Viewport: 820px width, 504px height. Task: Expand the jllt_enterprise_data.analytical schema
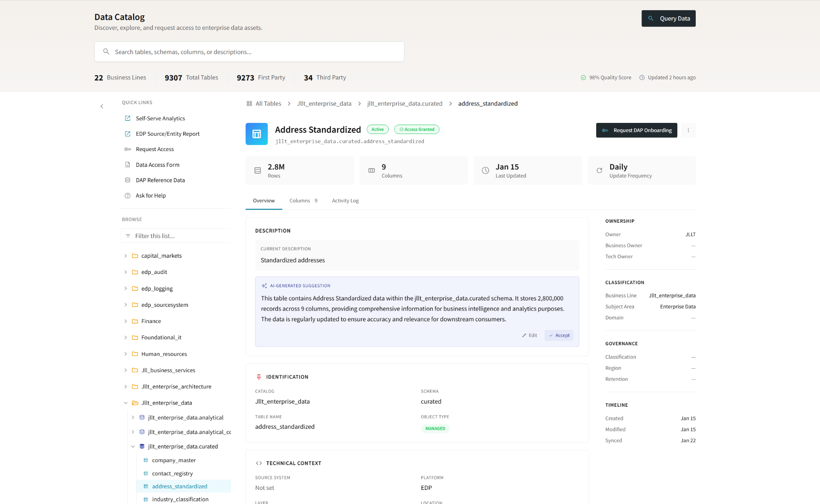[133, 417]
